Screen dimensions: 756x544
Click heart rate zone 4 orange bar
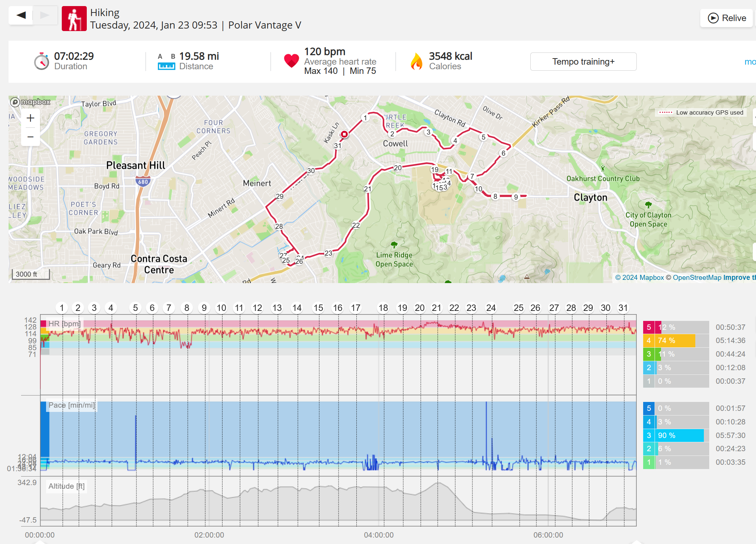pyautogui.click(x=676, y=341)
